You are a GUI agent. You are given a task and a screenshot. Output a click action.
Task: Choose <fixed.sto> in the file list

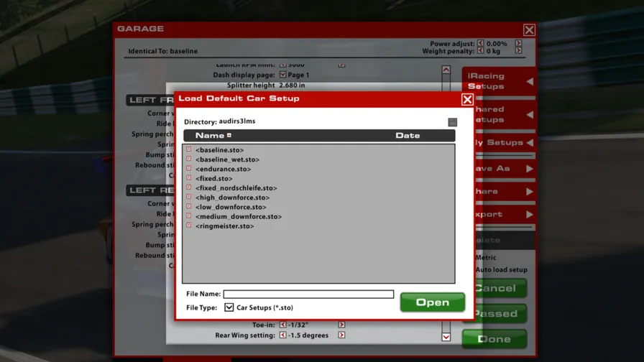pos(213,179)
